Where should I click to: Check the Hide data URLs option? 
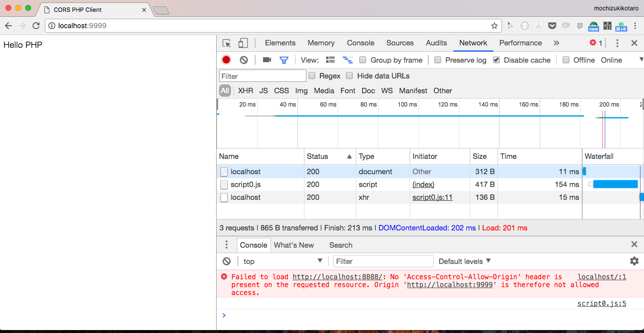(x=349, y=75)
